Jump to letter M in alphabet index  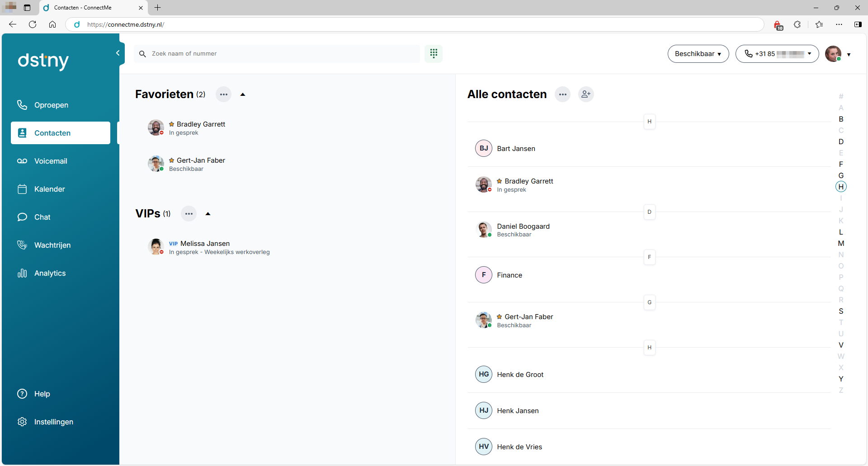841,243
